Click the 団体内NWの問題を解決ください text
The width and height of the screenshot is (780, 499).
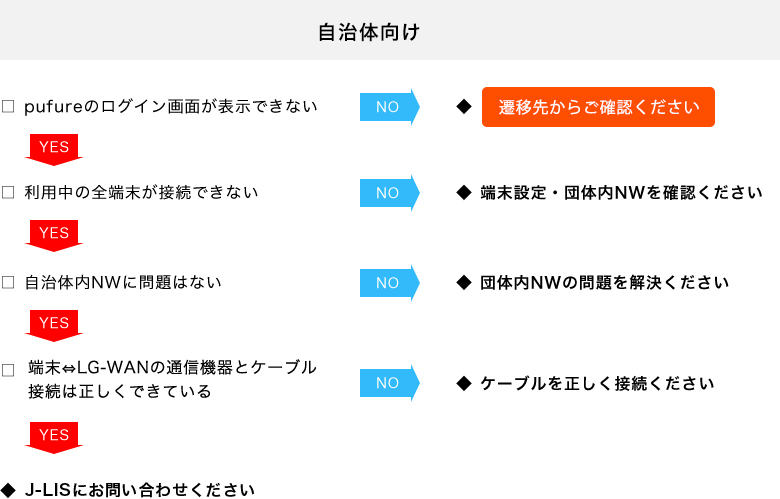pyautogui.click(x=604, y=283)
